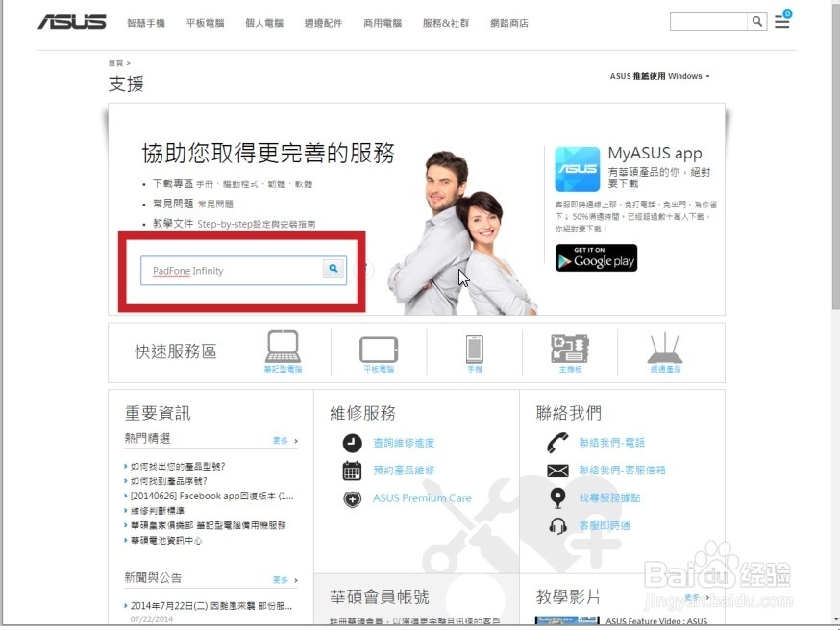Viewport: 840px width, 630px height.
Task: Open Facebook app回復版本 article
Action: click(212, 497)
